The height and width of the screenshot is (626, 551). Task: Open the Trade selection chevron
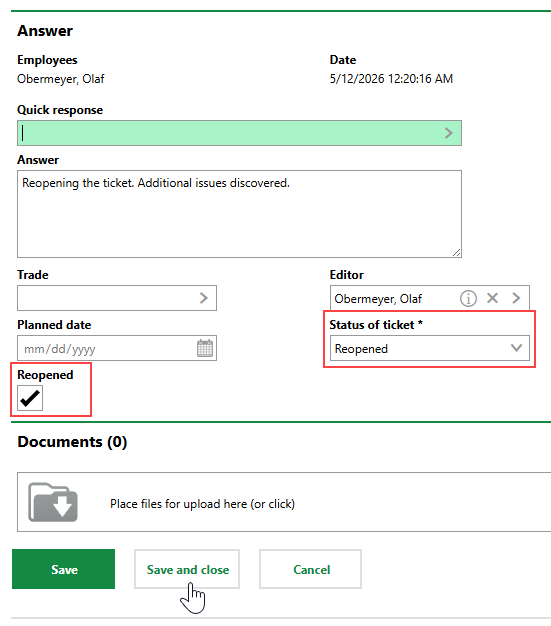tap(204, 298)
